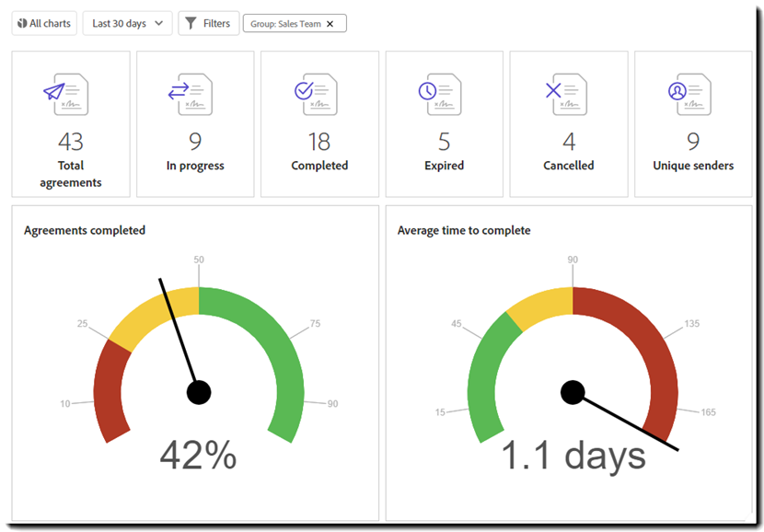Image resolution: width=764 pixels, height=532 pixels.
Task: Click the Average time to complete title
Action: point(464,230)
